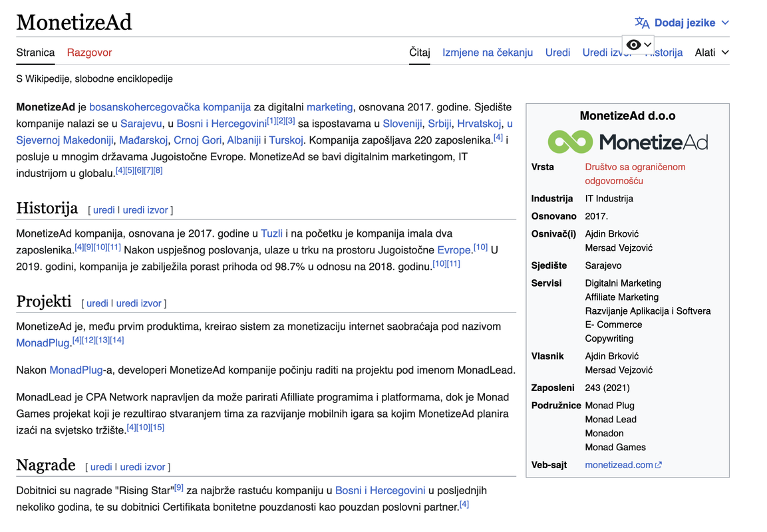
Task: Click the MonetizeAd logo image in infobox
Action: tap(627, 142)
